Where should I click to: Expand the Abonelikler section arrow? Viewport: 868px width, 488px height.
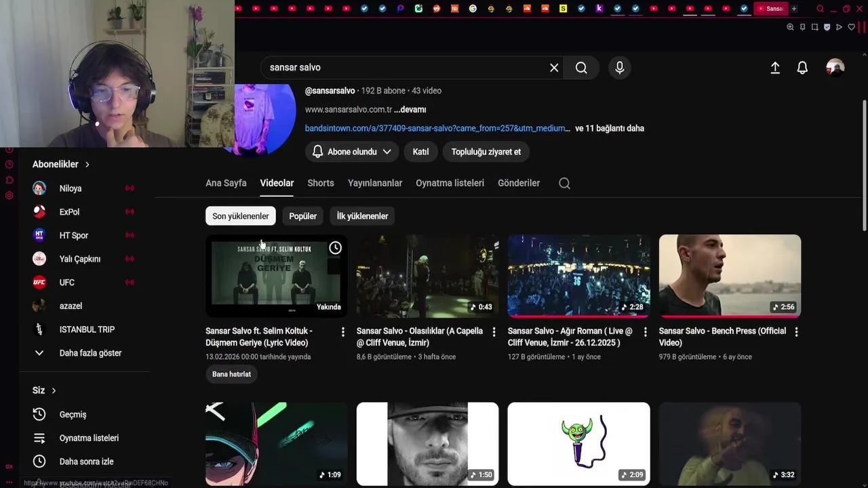(87, 165)
